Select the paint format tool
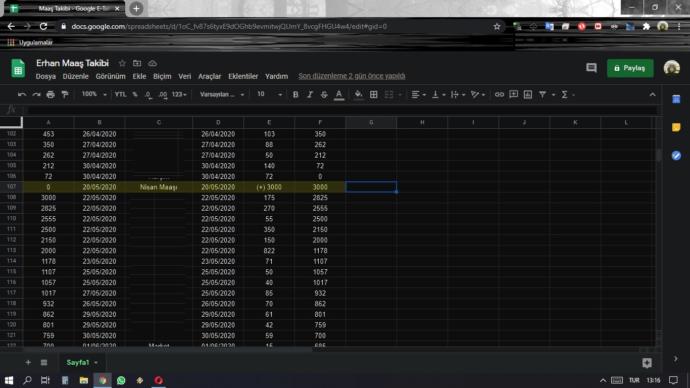Viewport: 690px width, 388px height. [x=65, y=95]
